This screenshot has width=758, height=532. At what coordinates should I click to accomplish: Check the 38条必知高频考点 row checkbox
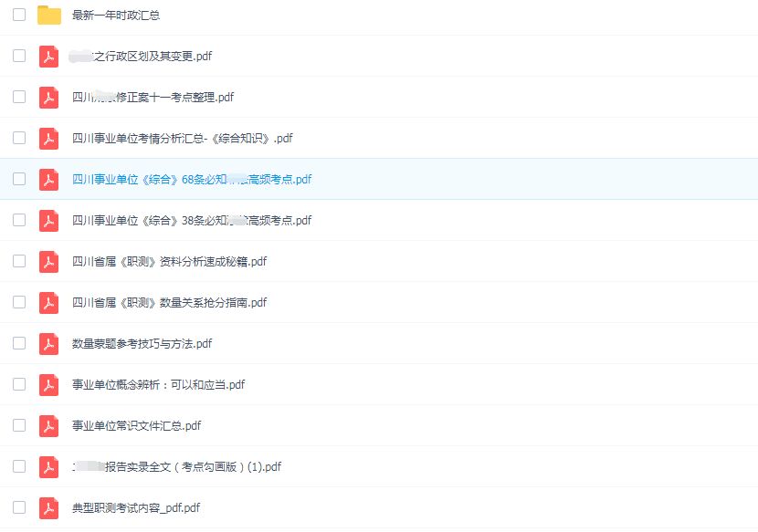pyautogui.click(x=19, y=220)
